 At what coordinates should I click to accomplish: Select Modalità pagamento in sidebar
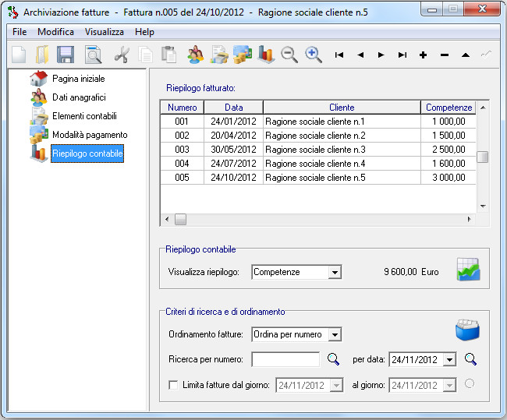[90, 135]
